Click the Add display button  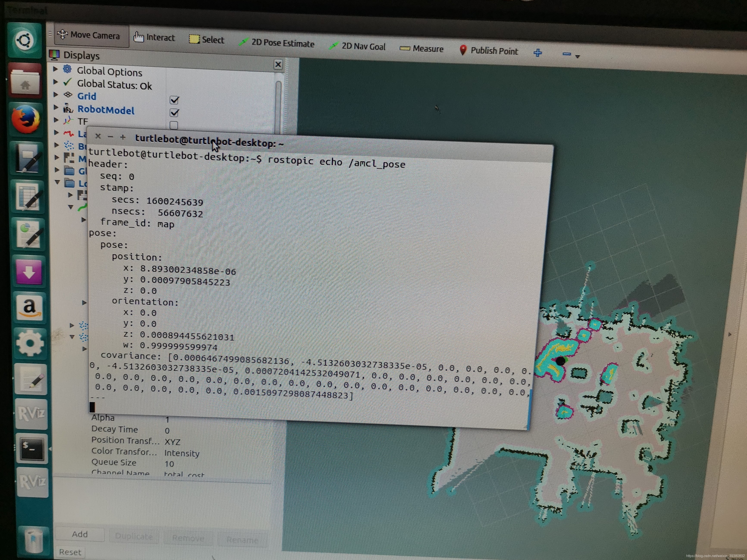pos(80,534)
